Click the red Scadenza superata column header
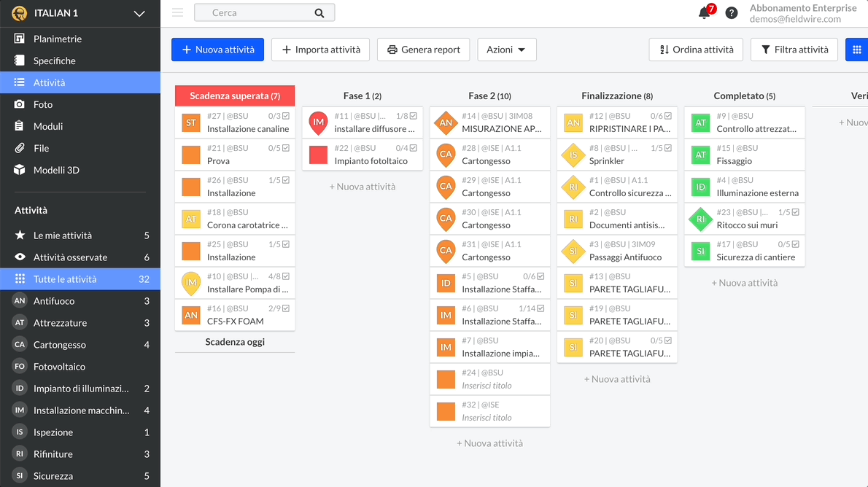The height and width of the screenshot is (487, 868). pos(235,96)
